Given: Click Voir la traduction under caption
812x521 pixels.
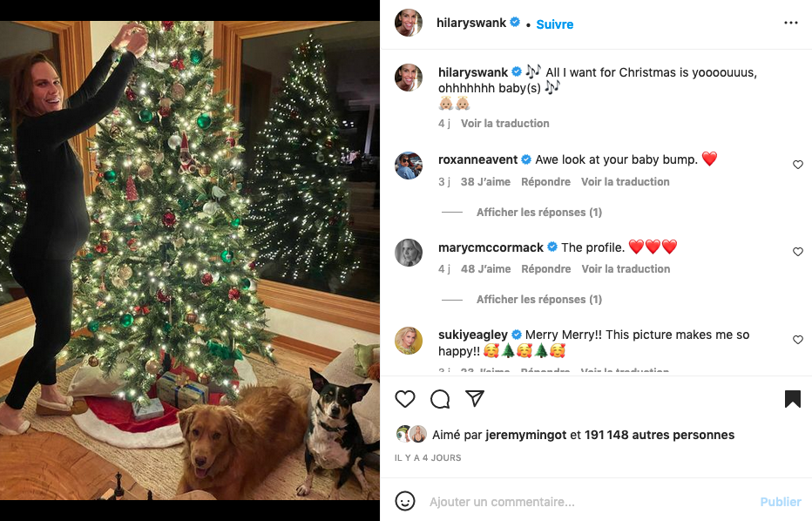Looking at the screenshot, I should pos(505,124).
